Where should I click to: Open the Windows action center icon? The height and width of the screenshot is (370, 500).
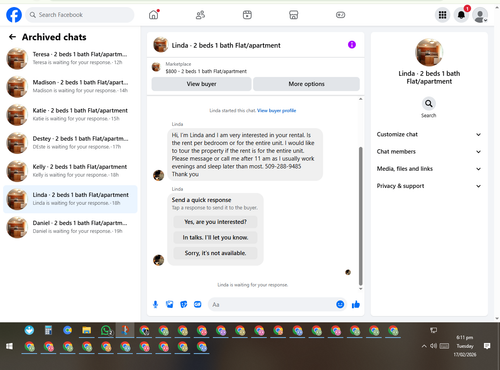(x=487, y=346)
